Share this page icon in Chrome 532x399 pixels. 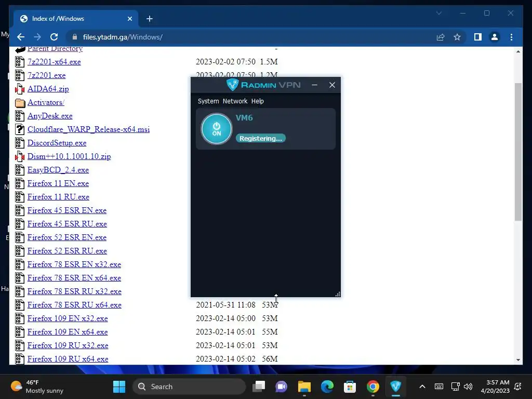pos(441,37)
